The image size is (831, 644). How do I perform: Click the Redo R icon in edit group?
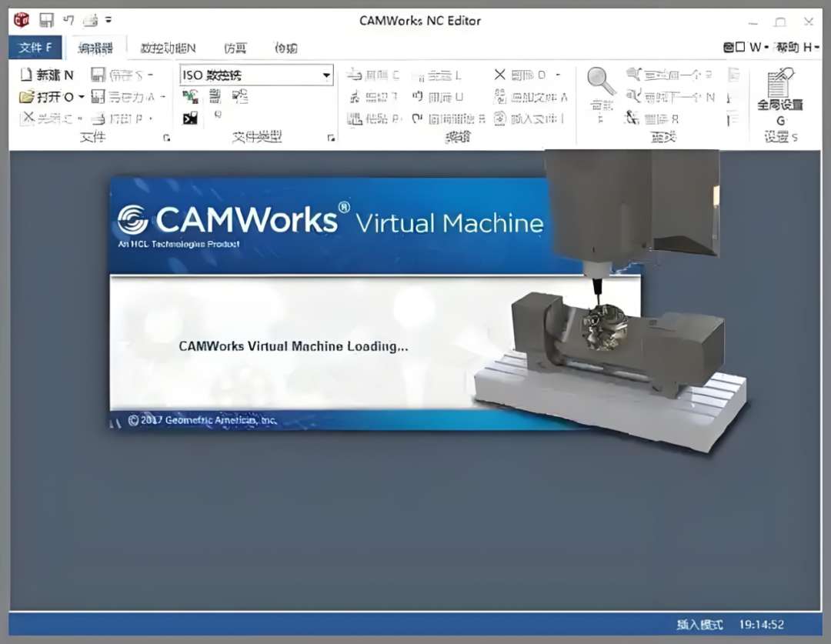[418, 118]
